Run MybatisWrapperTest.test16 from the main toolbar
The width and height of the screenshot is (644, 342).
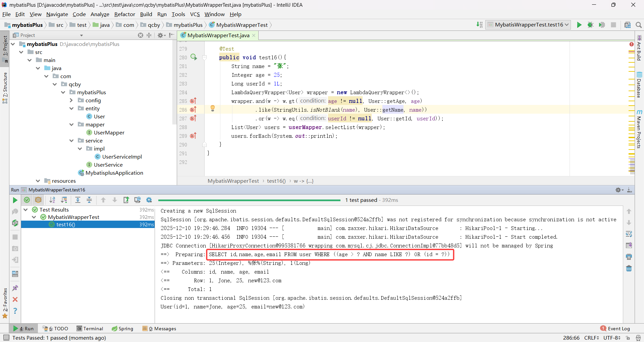tap(579, 25)
